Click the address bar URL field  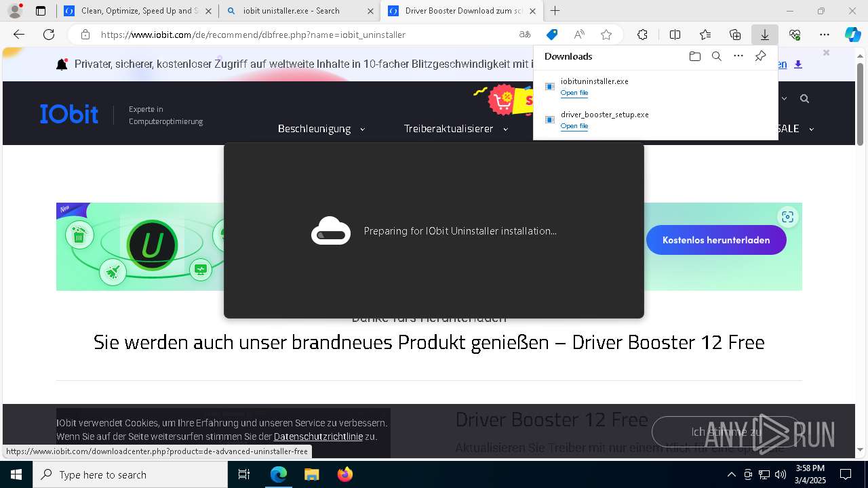pos(305,35)
